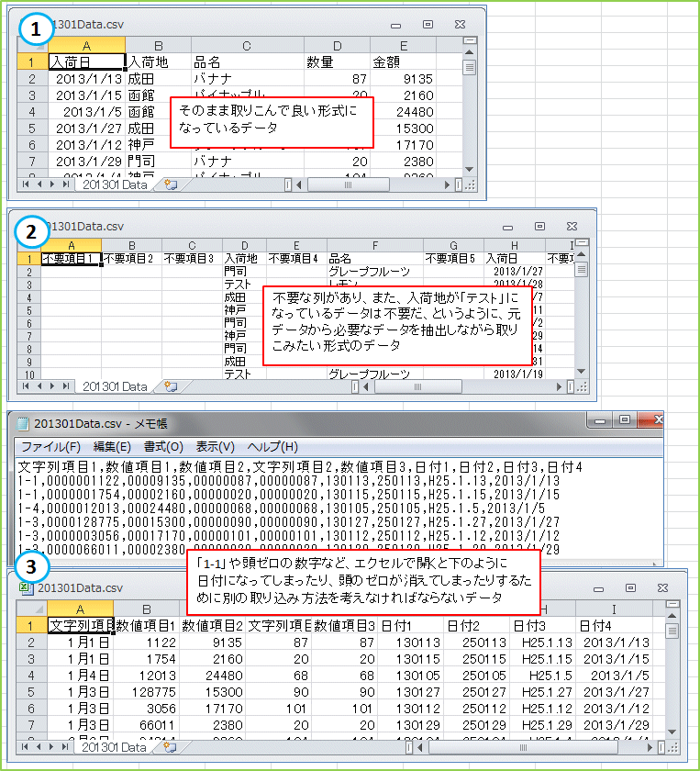Open the 書式(O) menu in Notepad
Viewport: 700px width, 771px height.
point(163,446)
